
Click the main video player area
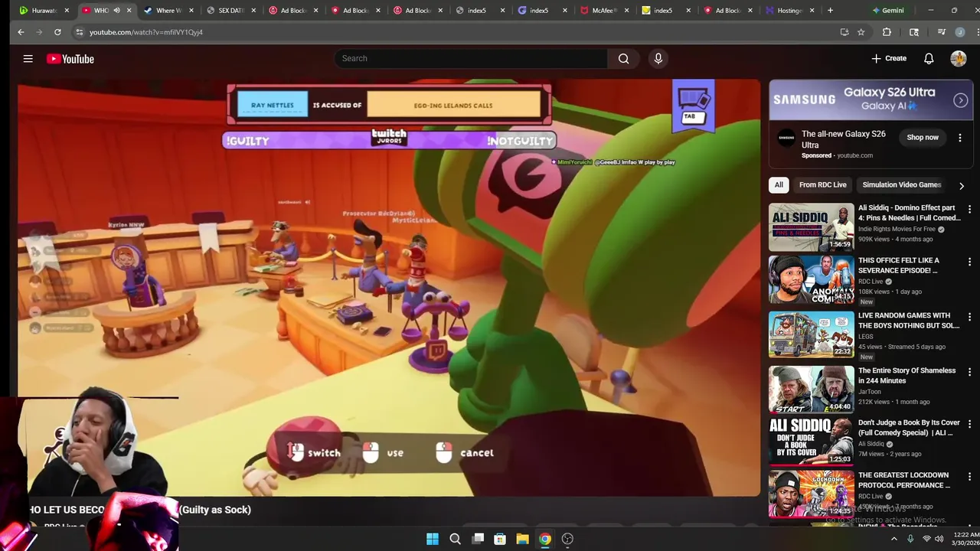point(389,288)
